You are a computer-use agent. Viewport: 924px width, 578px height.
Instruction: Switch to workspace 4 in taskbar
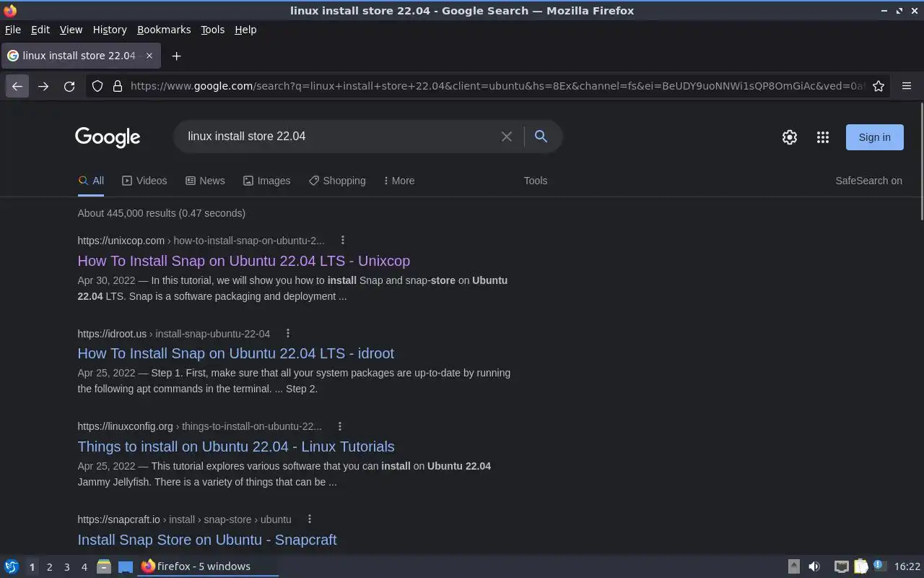(x=84, y=567)
